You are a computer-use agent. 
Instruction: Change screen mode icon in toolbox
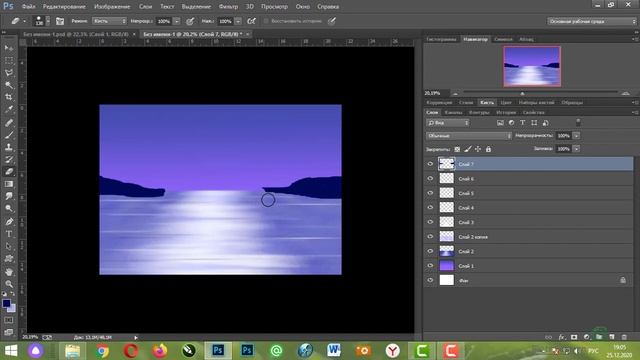point(9,332)
